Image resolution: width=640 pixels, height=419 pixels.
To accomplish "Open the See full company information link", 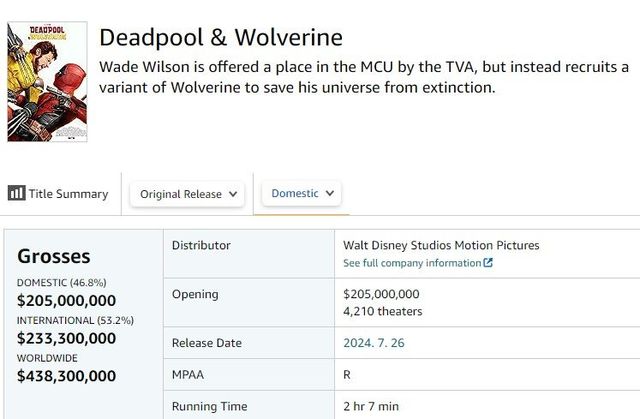I will [412, 263].
